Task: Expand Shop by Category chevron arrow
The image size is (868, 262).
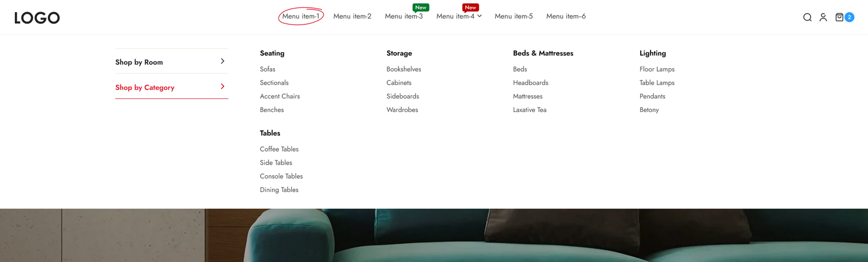Action: tap(222, 87)
